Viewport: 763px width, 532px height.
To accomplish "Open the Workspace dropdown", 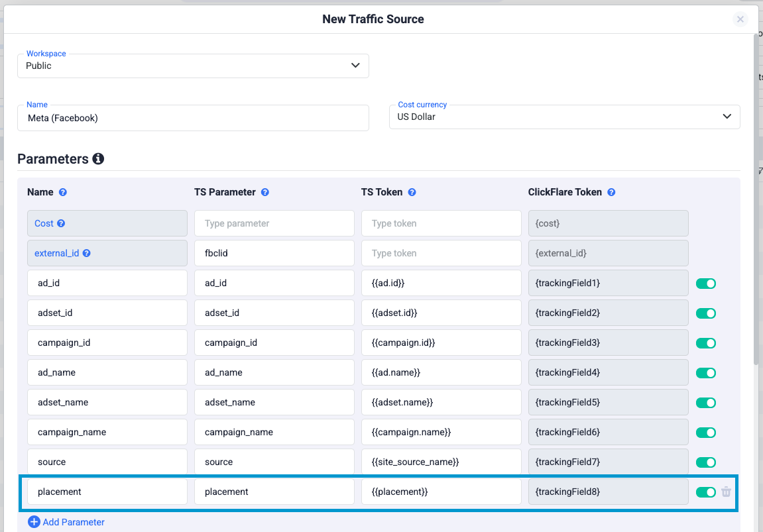I will point(193,66).
